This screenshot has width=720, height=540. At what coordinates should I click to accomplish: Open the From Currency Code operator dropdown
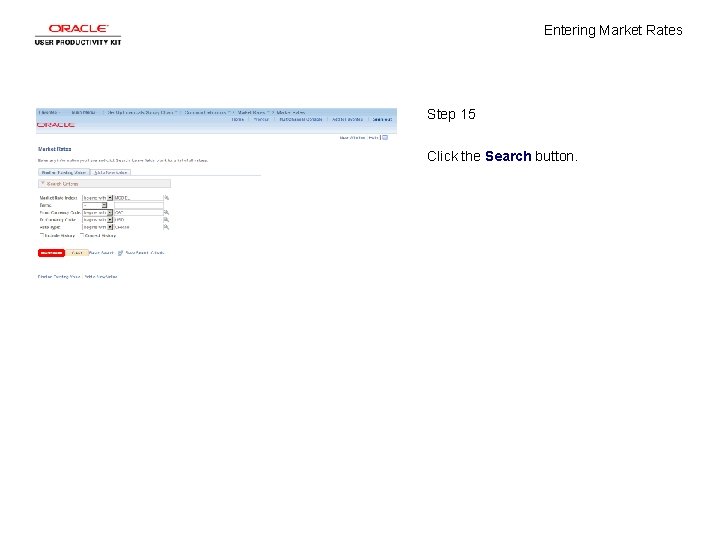click(98, 213)
